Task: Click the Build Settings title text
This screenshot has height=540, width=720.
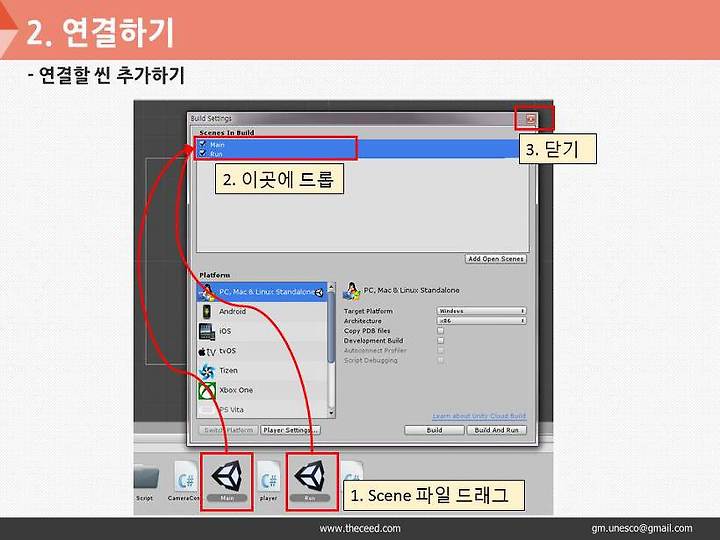Action: pyautogui.click(x=211, y=118)
